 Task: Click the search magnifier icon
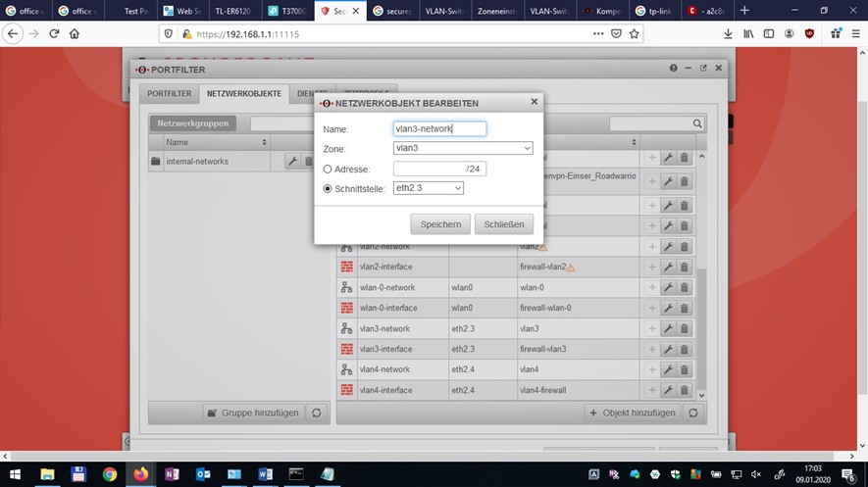pos(697,124)
